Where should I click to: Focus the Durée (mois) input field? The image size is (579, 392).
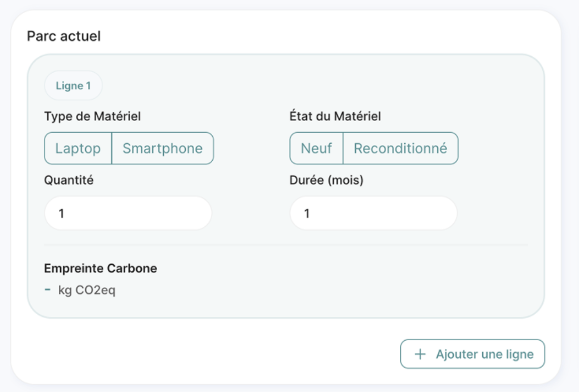pos(374,213)
